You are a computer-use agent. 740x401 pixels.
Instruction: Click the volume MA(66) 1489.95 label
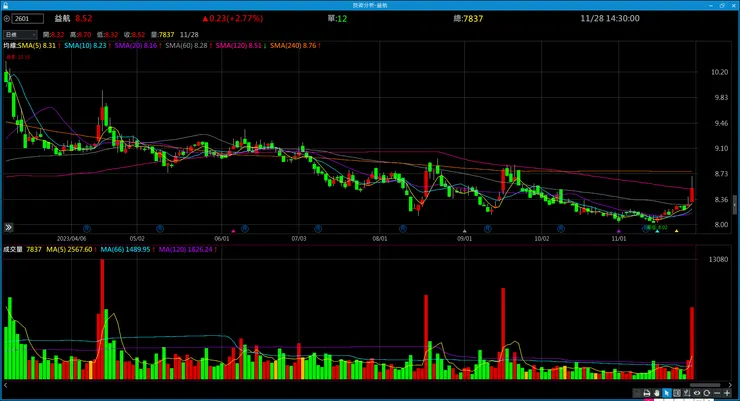point(125,249)
